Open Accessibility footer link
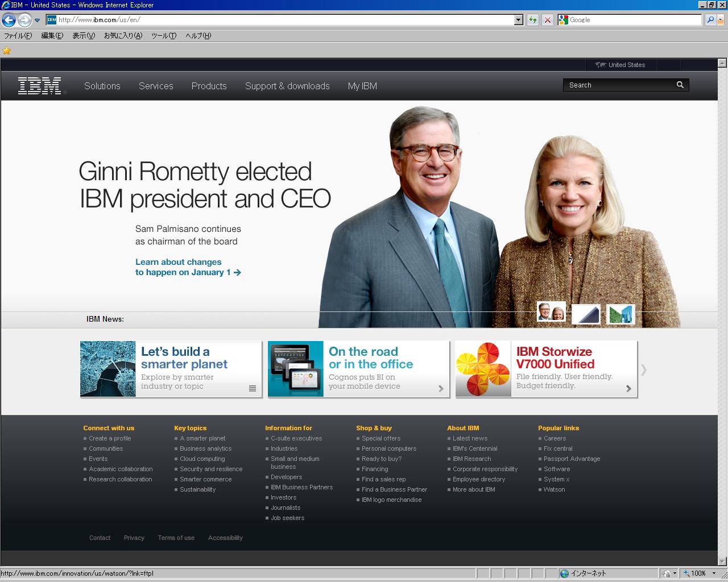The image size is (728, 582). (225, 538)
